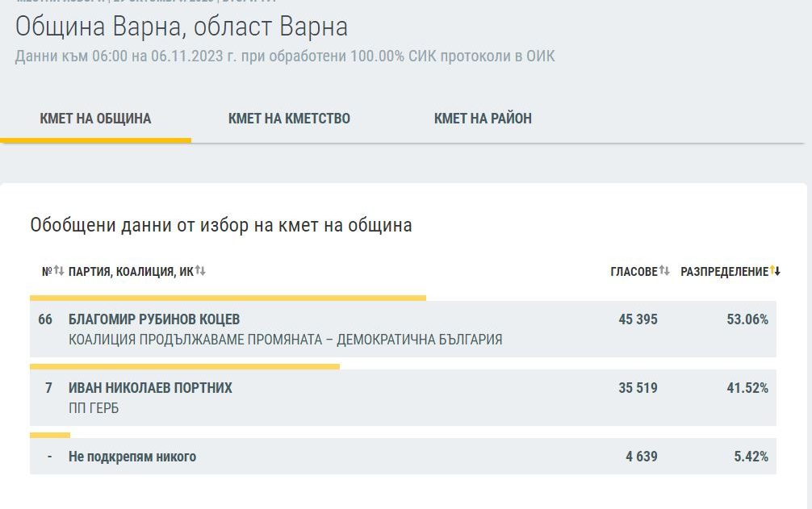Click the Не подкрепям никого row label
This screenshot has height=509, width=812.
(x=132, y=457)
